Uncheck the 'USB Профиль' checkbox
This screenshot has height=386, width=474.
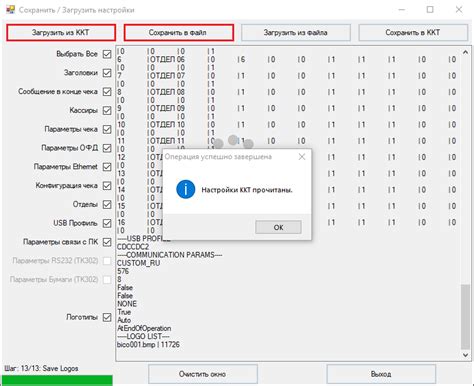tap(107, 223)
